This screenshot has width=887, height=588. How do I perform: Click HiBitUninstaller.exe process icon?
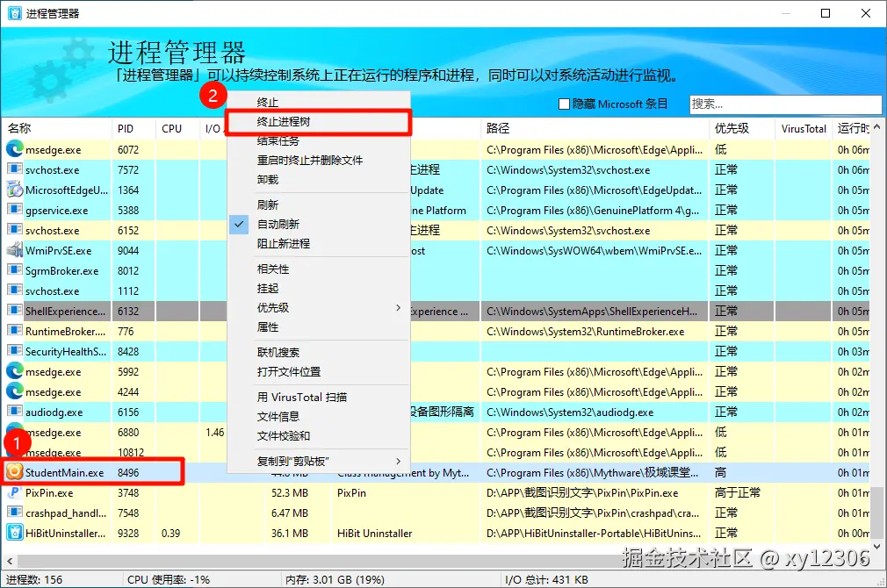pyautogui.click(x=14, y=533)
